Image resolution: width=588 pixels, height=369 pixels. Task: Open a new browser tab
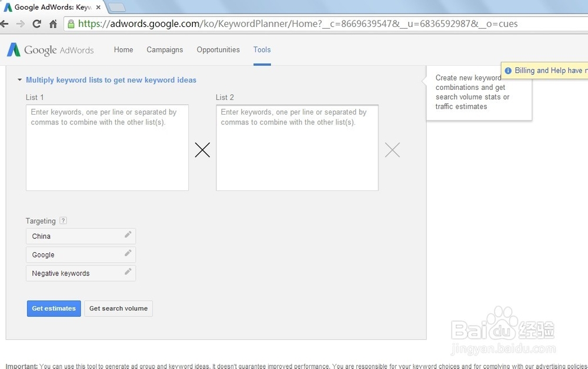click(x=116, y=7)
